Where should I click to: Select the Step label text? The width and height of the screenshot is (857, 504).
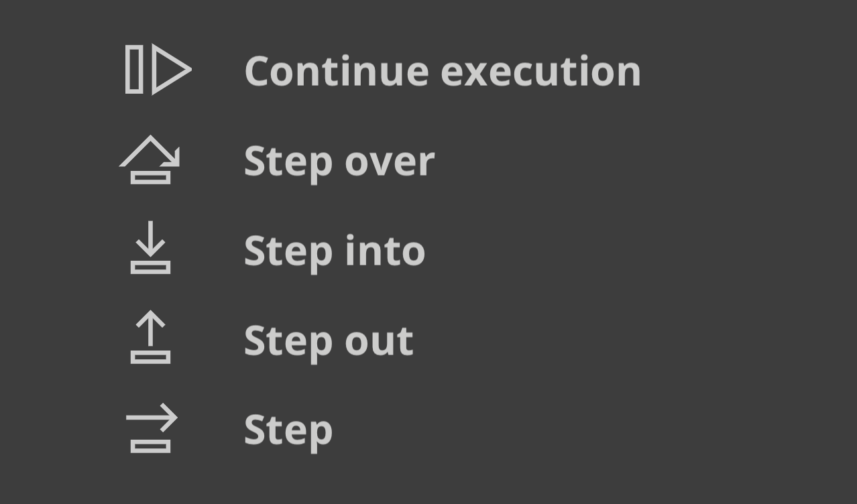point(288,431)
